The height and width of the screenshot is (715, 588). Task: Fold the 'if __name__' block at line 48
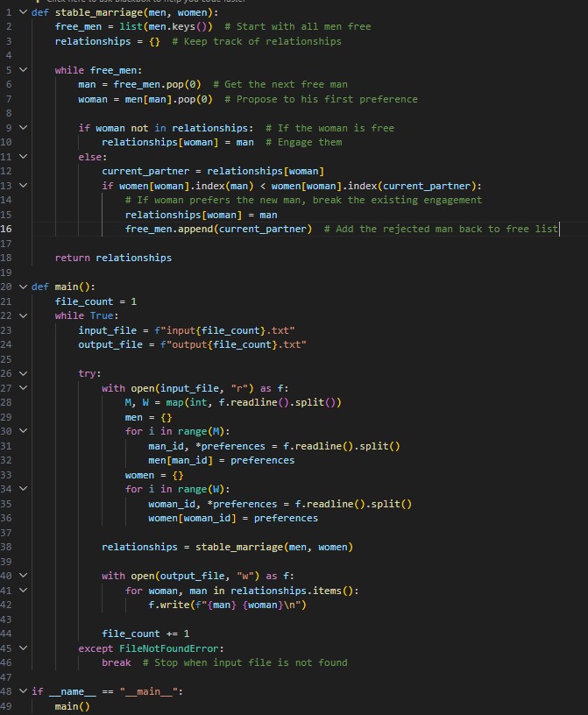[23, 691]
